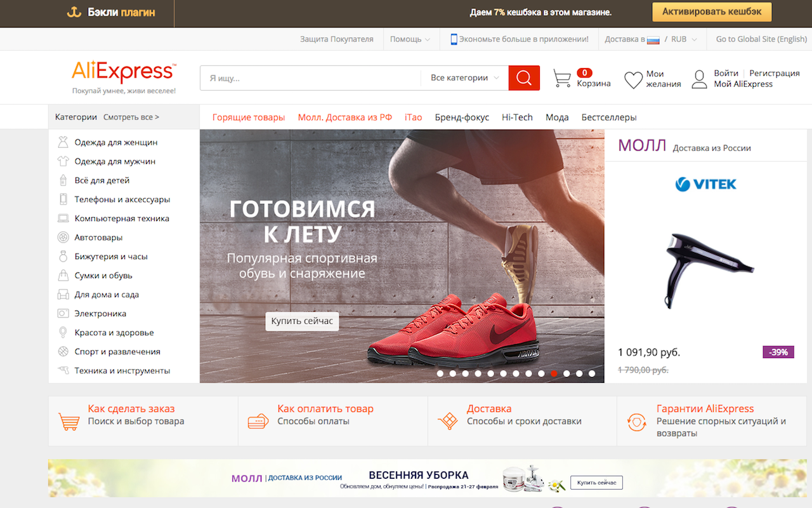Open Компьютерная техника category
Viewport: 812px width, 508px height.
[x=122, y=218]
